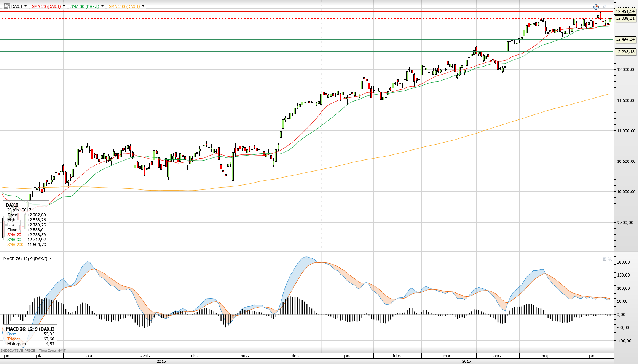Click the Close value 12 838,01 in data box

coord(37,230)
